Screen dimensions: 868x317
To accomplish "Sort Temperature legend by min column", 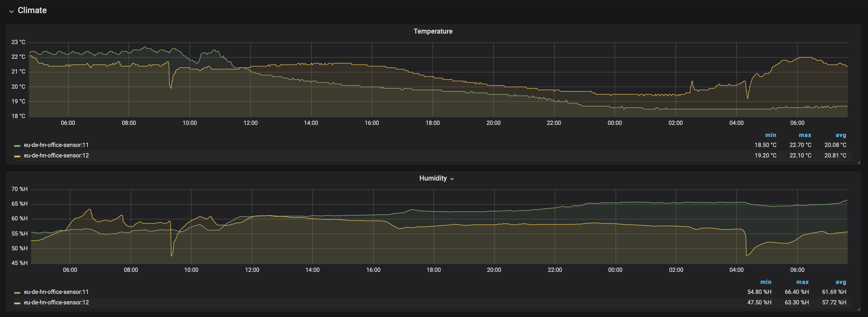I will click(x=770, y=135).
